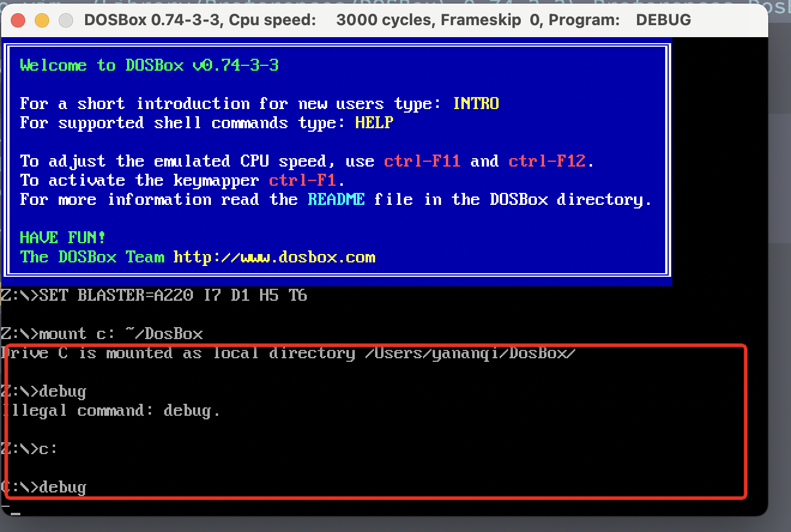Click the red ctrl-F1 keymapper shortcut text
This screenshot has width=791, height=532.
(303, 180)
